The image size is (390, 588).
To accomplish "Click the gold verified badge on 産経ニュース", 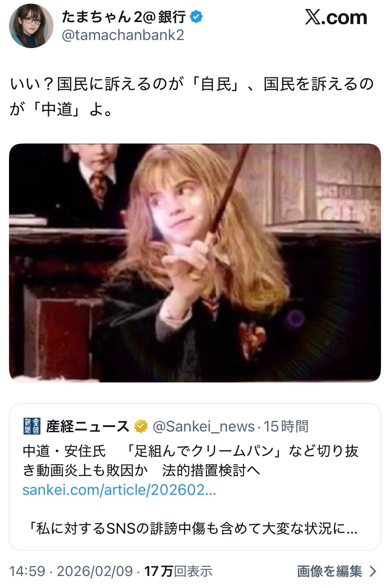I will [x=141, y=426].
